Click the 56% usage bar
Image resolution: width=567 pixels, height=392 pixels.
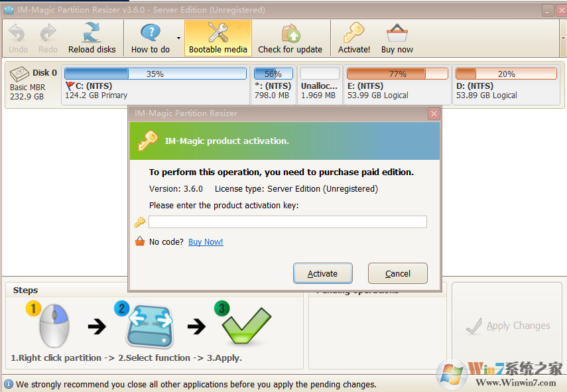(x=273, y=74)
